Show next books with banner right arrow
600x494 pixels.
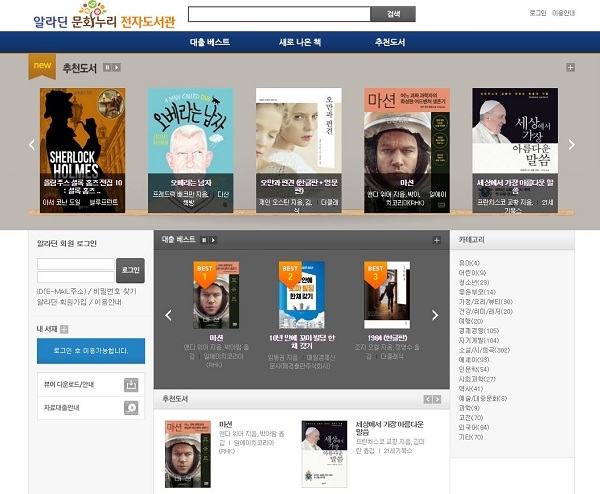tap(571, 145)
